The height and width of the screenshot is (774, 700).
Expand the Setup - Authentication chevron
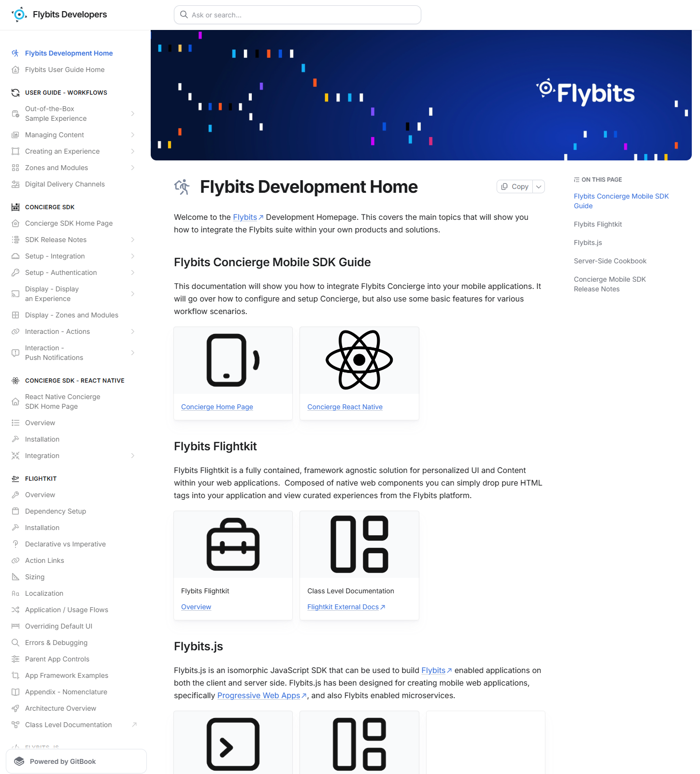[x=132, y=272]
